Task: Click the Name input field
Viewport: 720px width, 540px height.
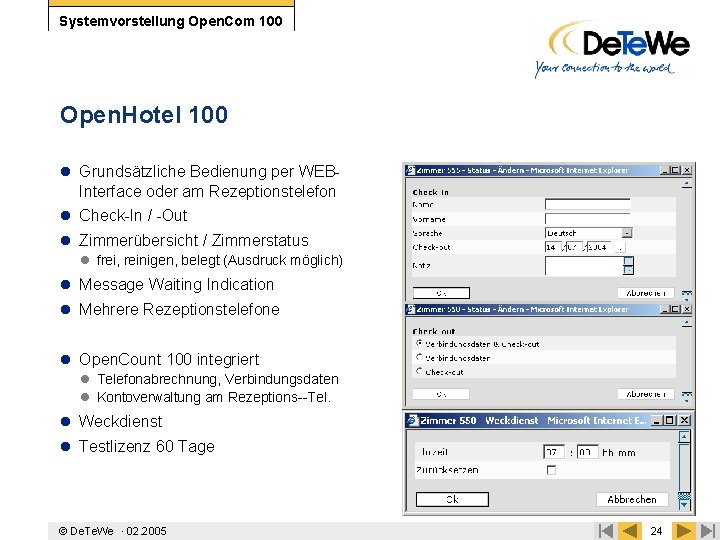Action: click(x=587, y=204)
